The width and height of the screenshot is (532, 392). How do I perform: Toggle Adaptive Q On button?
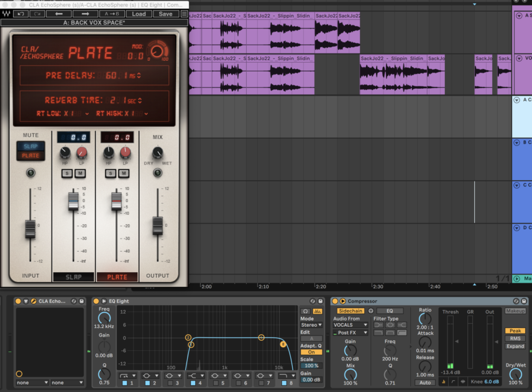(311, 352)
